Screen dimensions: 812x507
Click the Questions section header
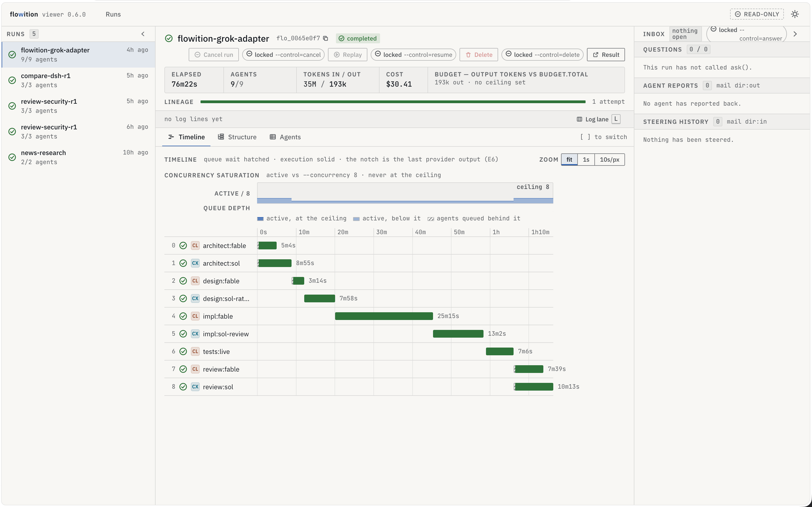(x=722, y=49)
